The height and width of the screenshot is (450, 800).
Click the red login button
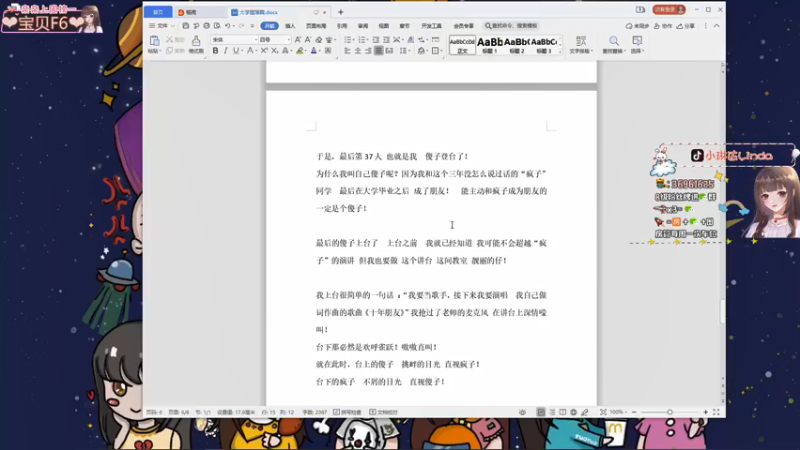(669, 10)
